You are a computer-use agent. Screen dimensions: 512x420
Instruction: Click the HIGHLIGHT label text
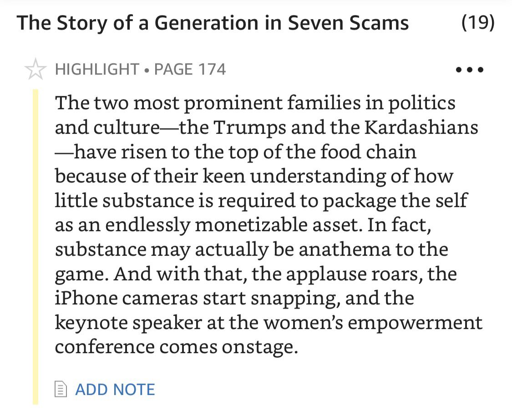pos(97,69)
